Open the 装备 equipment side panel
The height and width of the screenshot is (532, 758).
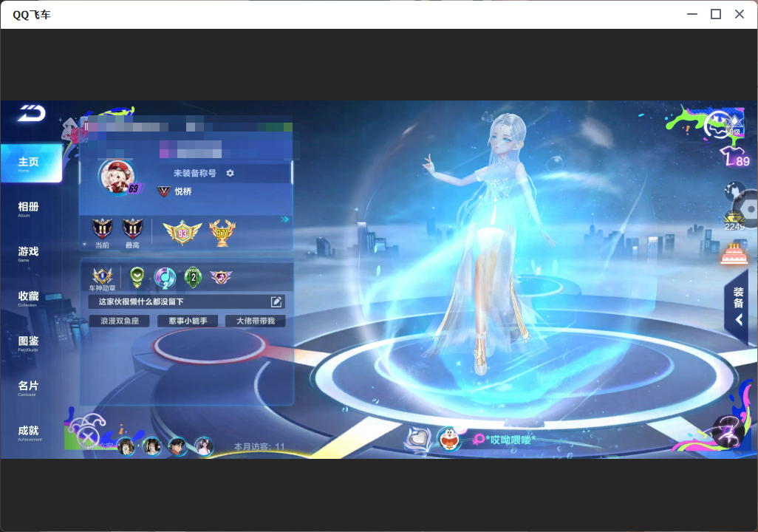tap(738, 306)
